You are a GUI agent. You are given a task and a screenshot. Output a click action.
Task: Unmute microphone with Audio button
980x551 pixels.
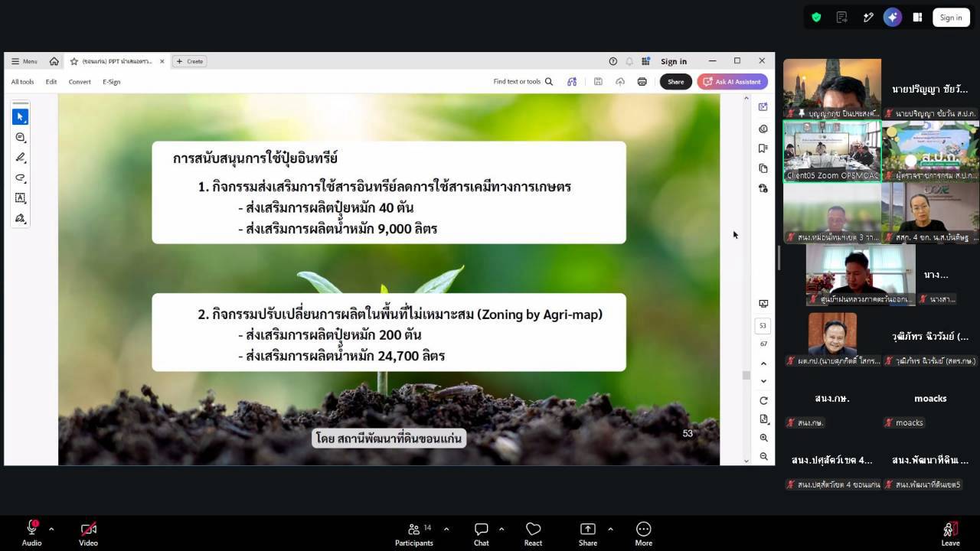tap(31, 533)
